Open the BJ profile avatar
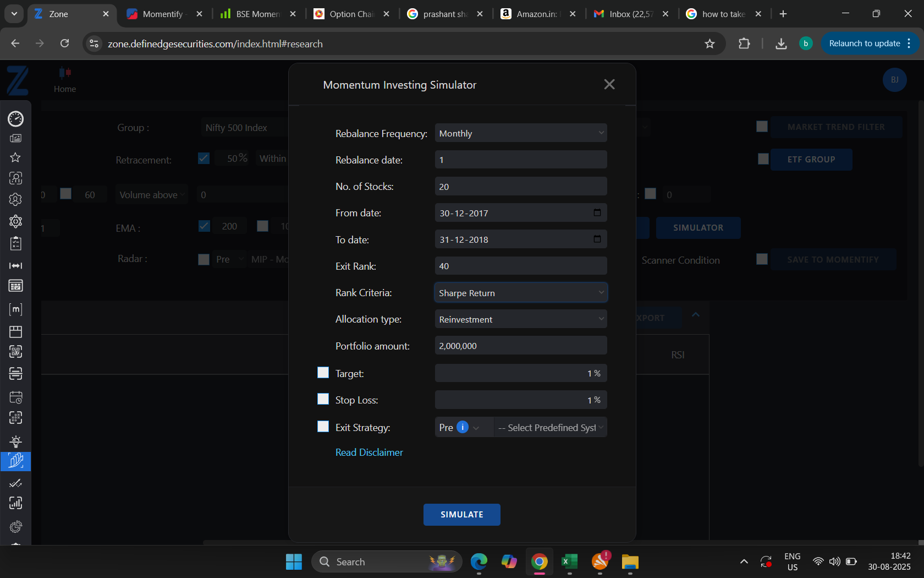Screen dimensions: 924x578 894,80
